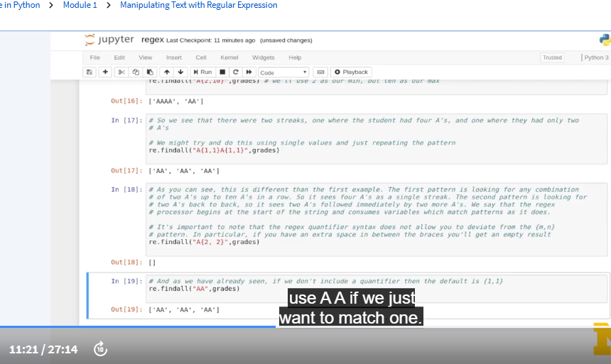Open command palette keyboard icon
Viewport: 611px width, 364px height.
pyautogui.click(x=320, y=72)
